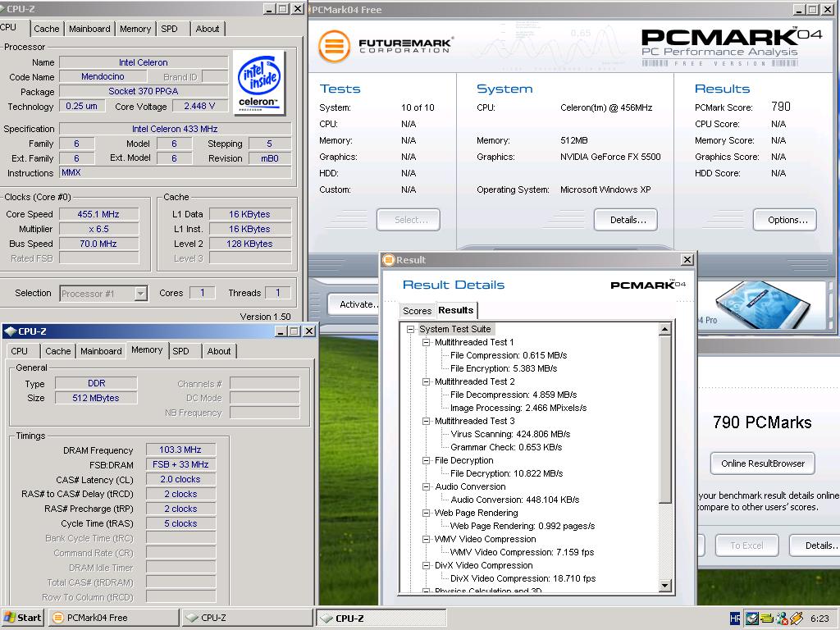This screenshot has height=630, width=840.
Task: Click the Result dialog title bar icon
Action: (x=389, y=260)
